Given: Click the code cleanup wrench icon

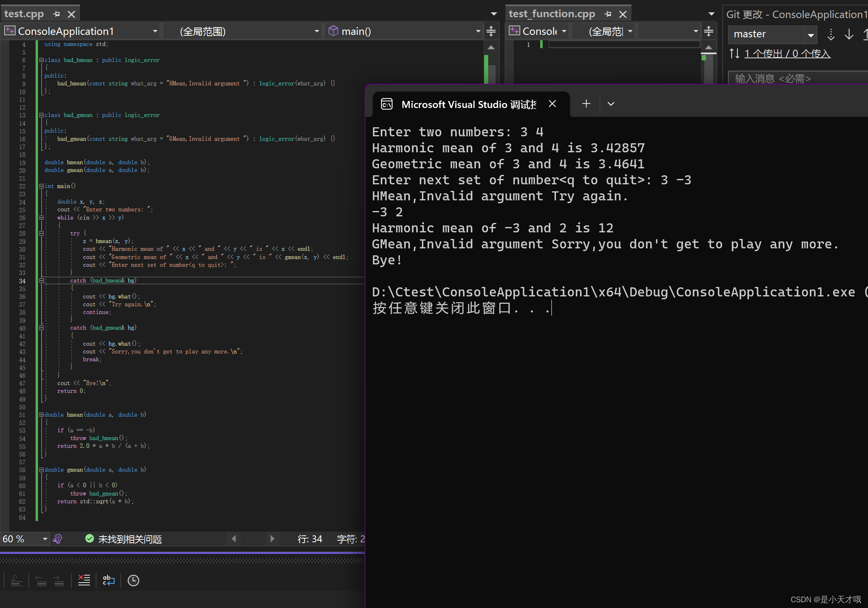Looking at the screenshot, I should (58, 539).
